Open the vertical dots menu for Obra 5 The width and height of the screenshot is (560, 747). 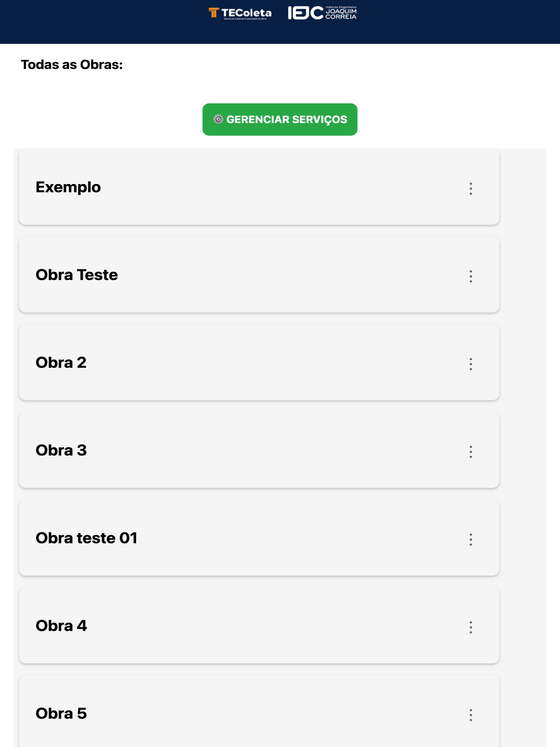pos(471,715)
